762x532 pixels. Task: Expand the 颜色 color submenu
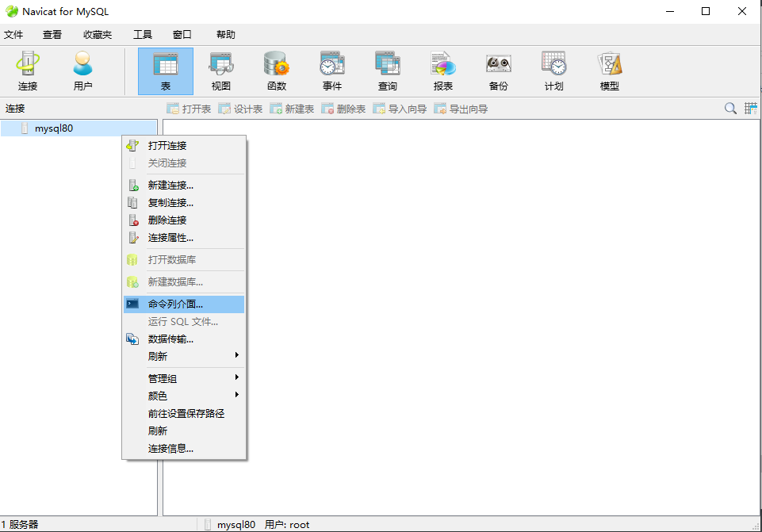[x=184, y=396]
